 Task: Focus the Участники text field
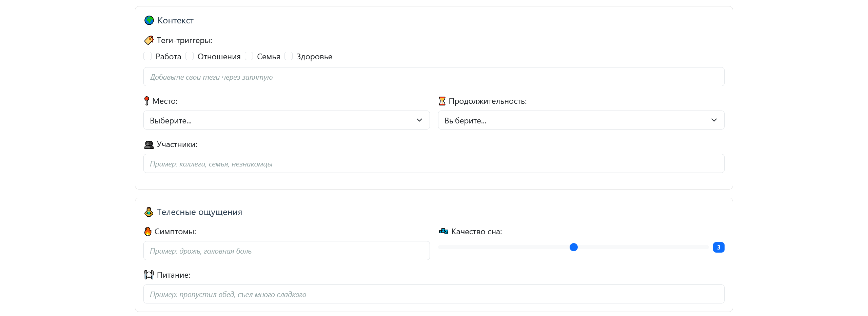pyautogui.click(x=434, y=163)
